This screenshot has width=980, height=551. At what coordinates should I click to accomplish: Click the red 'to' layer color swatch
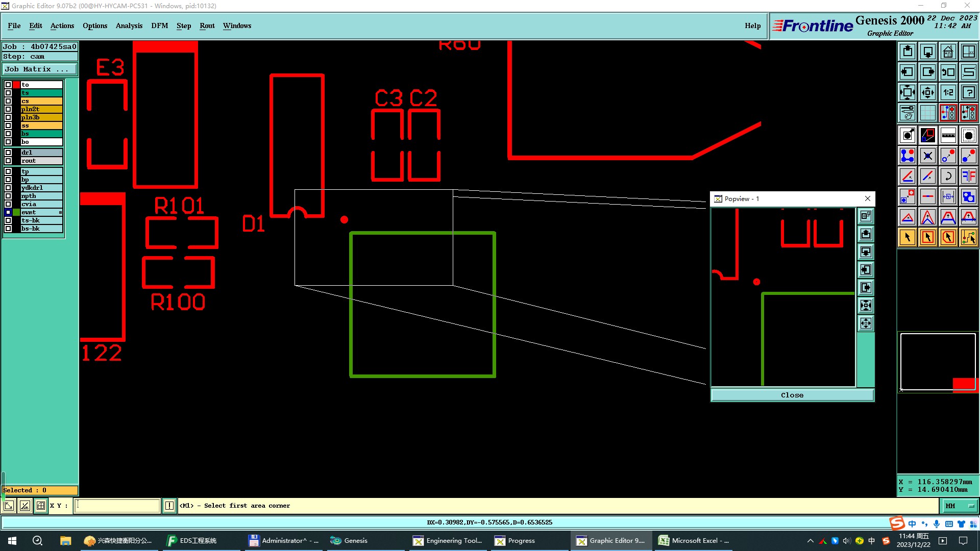point(16,85)
